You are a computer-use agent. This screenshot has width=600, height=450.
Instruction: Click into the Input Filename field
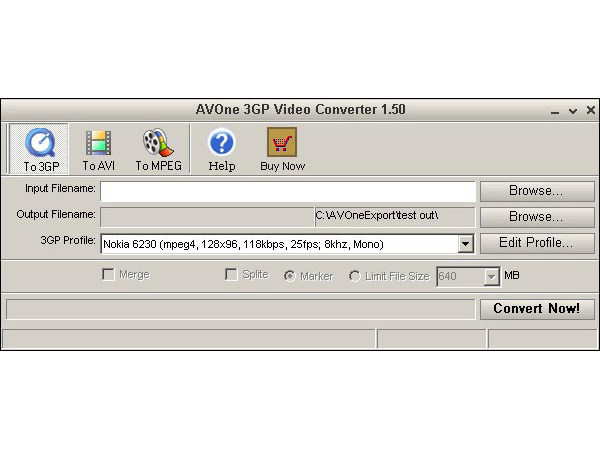point(288,191)
